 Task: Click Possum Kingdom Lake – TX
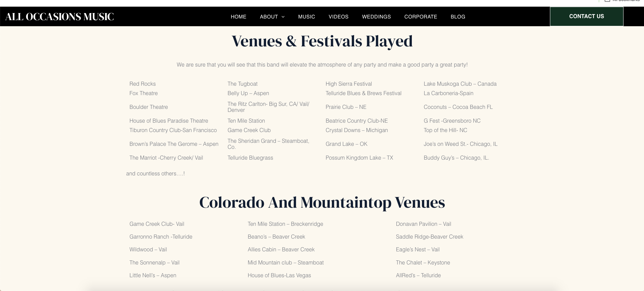click(x=359, y=158)
